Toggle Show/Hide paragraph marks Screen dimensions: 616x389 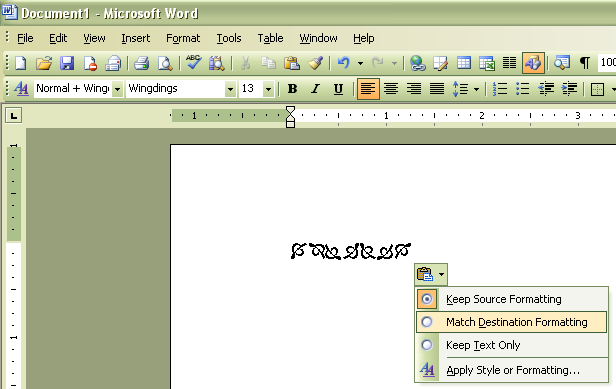point(585,63)
